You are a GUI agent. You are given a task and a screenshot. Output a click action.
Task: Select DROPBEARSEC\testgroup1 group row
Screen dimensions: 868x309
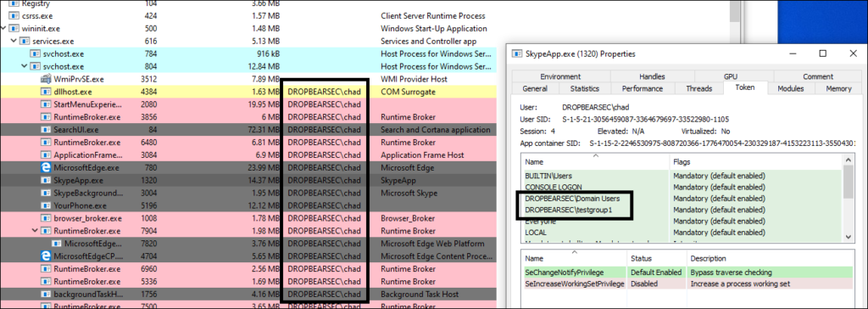pos(682,210)
